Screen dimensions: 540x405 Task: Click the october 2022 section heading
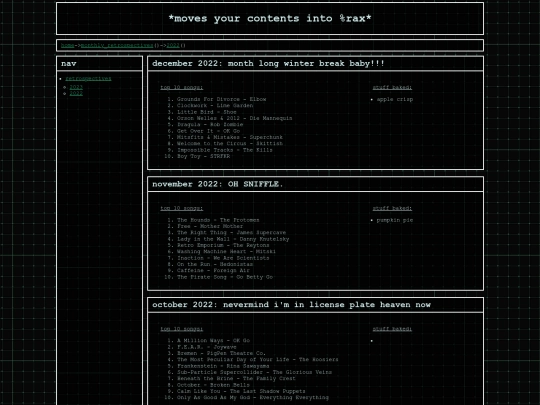click(x=291, y=305)
